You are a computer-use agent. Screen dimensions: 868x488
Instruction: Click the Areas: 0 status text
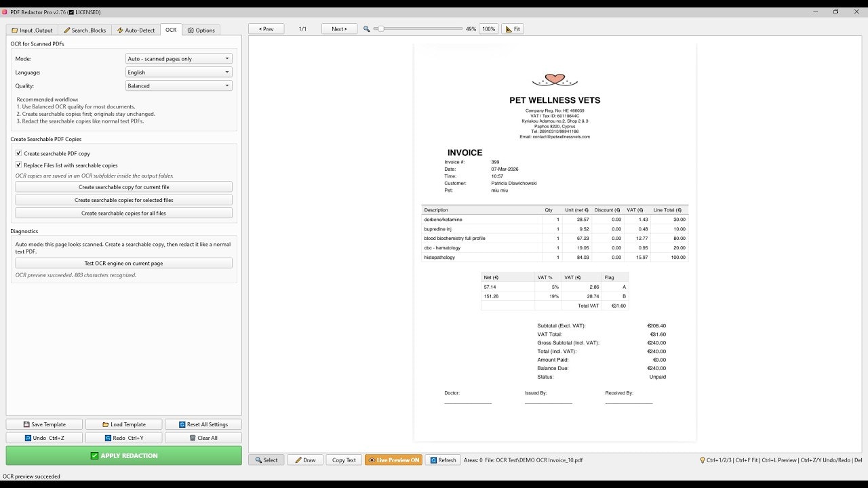click(x=473, y=460)
